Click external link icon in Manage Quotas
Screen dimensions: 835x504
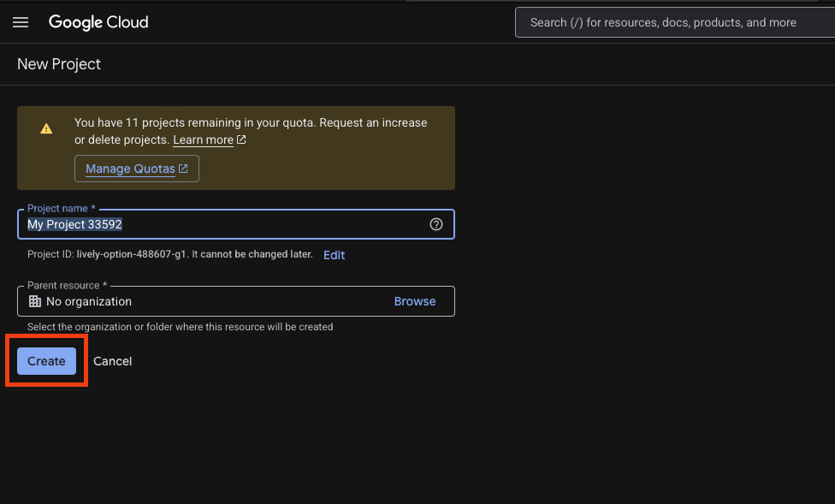(x=183, y=169)
